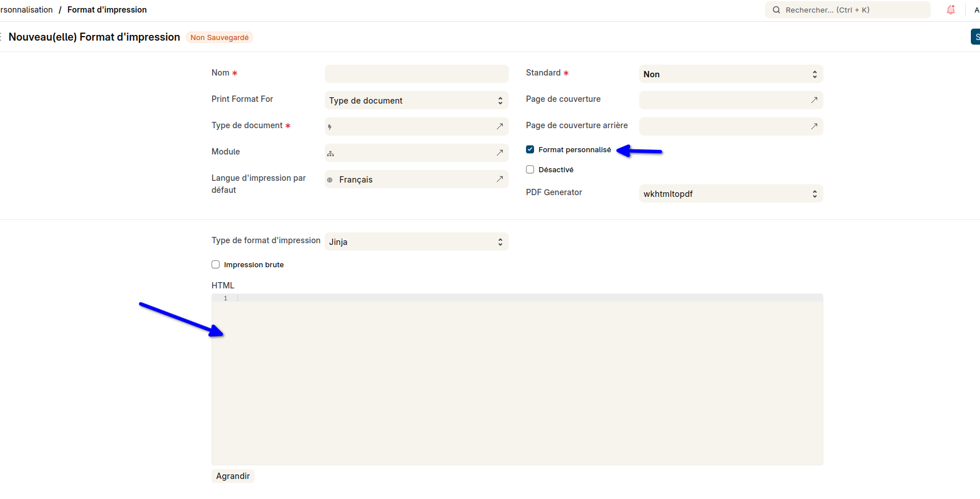Click the search magnifier icon
Viewport: 980px width, 499px height.
[776, 10]
